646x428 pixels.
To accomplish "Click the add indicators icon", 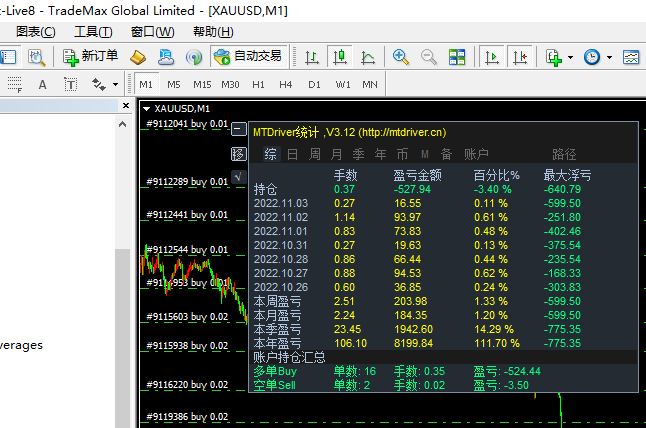I will tap(553, 57).
